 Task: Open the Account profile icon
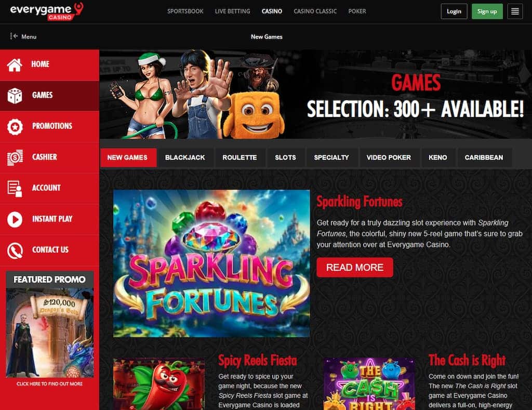click(15, 188)
